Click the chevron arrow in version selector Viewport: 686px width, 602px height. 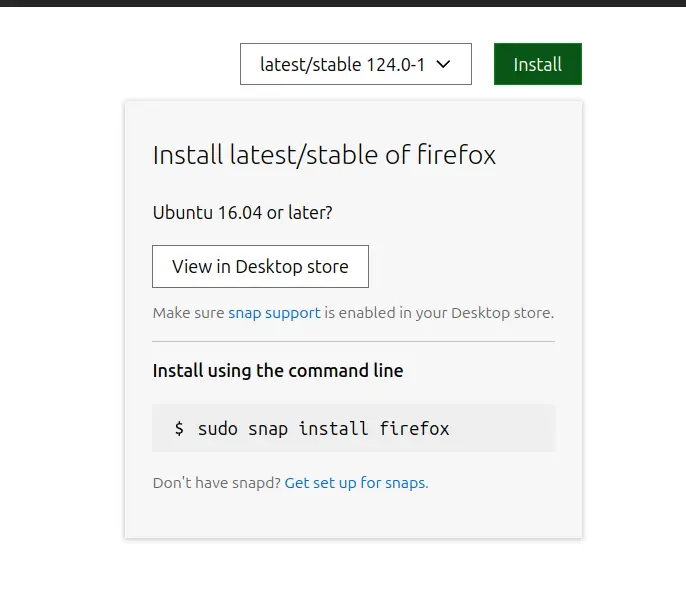(444, 64)
